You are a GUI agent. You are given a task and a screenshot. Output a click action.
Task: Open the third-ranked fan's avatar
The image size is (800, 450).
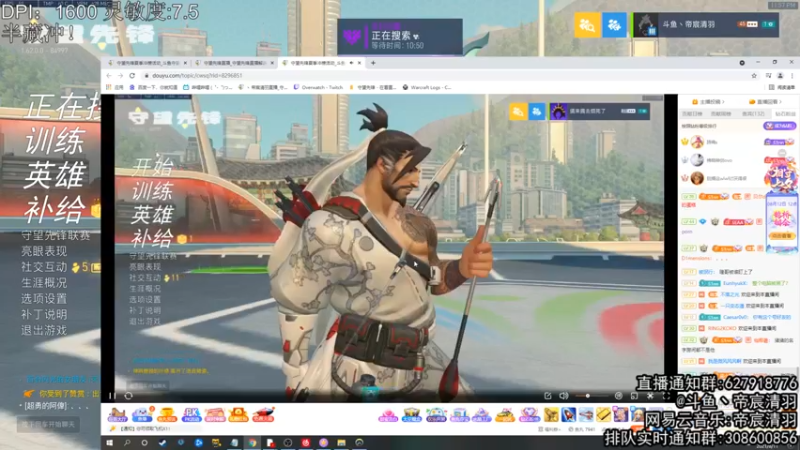697,178
